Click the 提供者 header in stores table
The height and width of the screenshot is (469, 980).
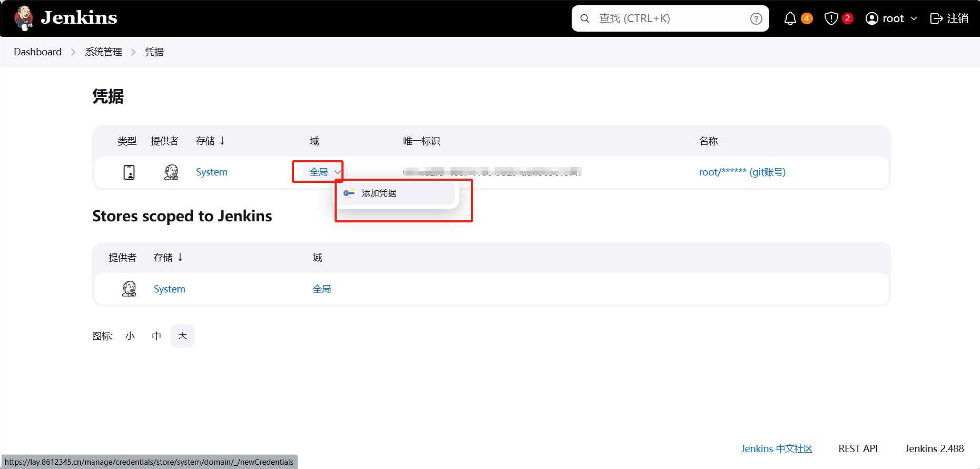pyautogui.click(x=122, y=257)
